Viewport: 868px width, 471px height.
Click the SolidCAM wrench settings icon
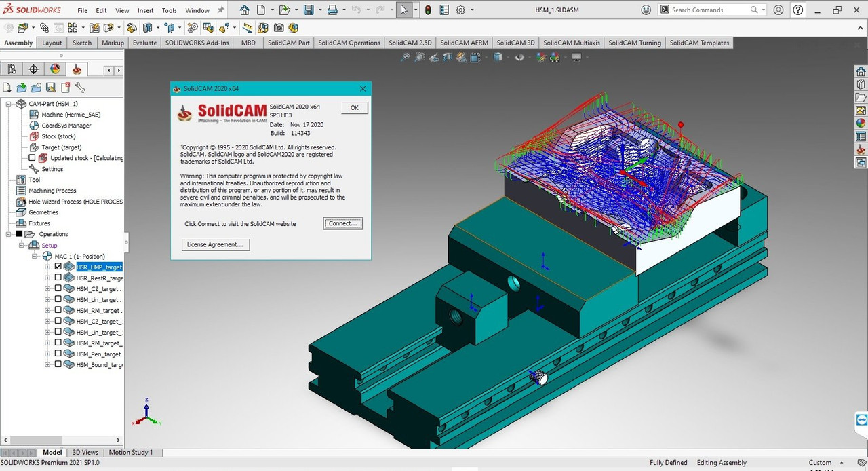(80, 88)
